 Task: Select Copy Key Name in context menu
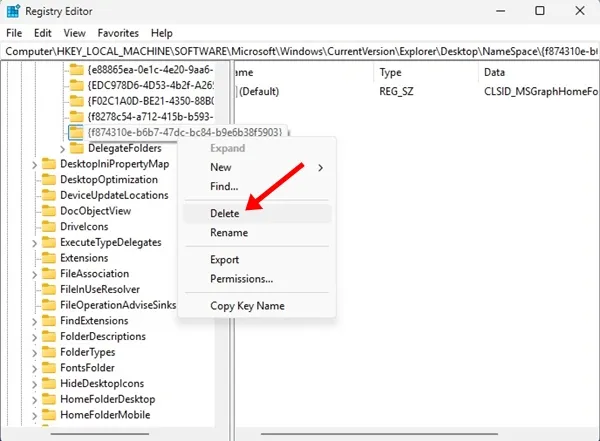[257, 306]
